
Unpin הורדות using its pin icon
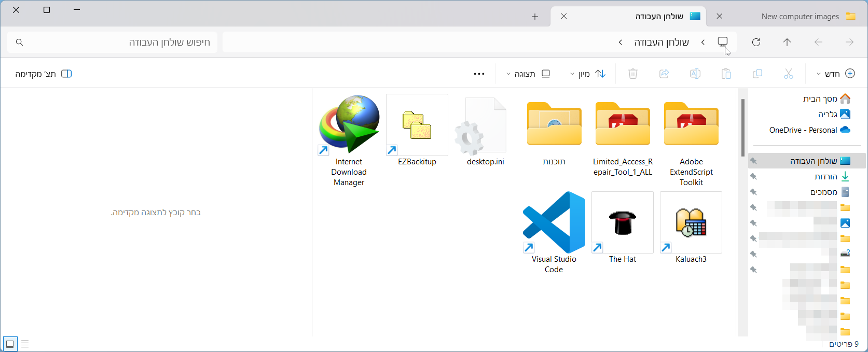click(x=754, y=177)
